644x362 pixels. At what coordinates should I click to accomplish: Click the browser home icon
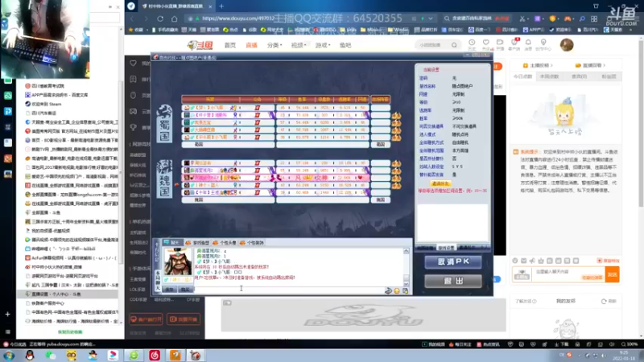pos(174,19)
